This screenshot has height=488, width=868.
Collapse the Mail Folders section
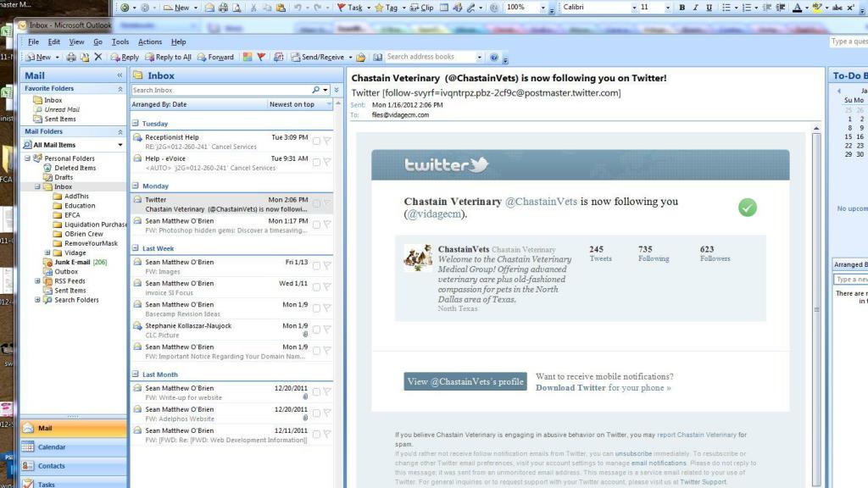120,131
